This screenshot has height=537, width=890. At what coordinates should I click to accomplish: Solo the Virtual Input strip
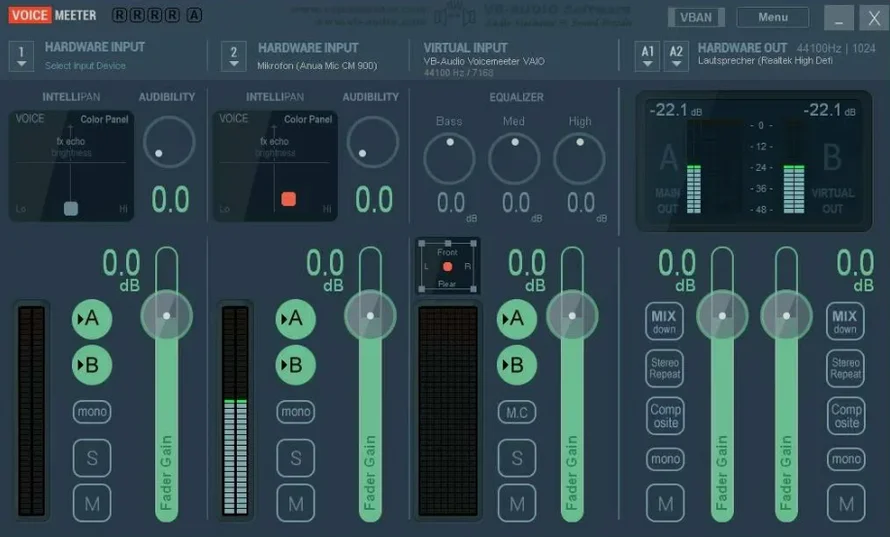coord(517,458)
